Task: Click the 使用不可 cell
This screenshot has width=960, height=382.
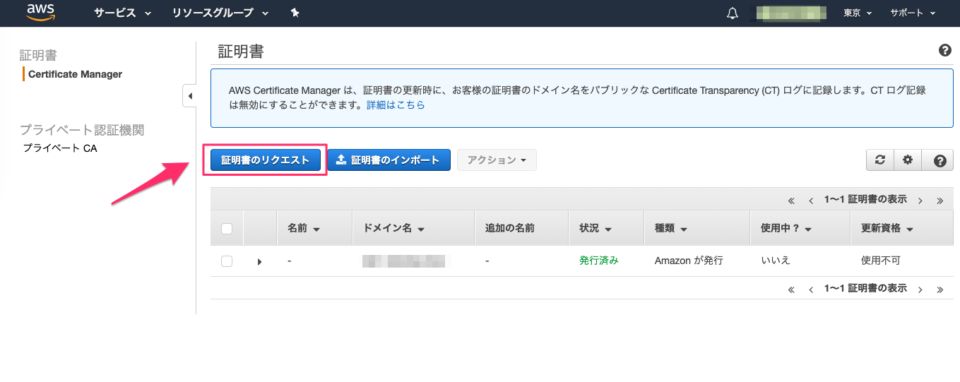Action: click(880, 261)
